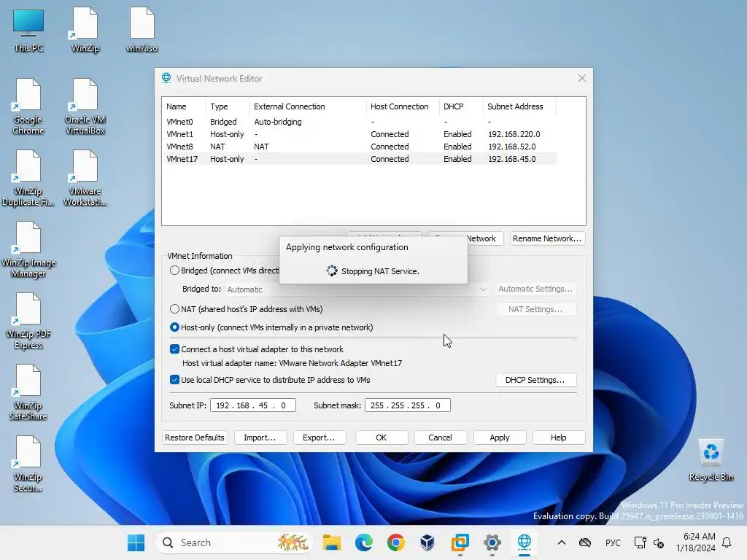Open DHCP Settings button
This screenshot has width=747, height=560.
tap(535, 380)
